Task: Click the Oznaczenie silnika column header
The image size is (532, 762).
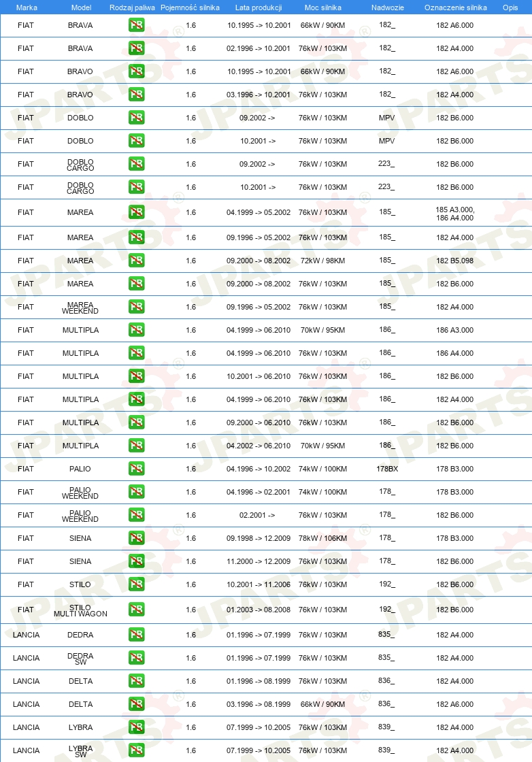Action: tap(456, 7)
